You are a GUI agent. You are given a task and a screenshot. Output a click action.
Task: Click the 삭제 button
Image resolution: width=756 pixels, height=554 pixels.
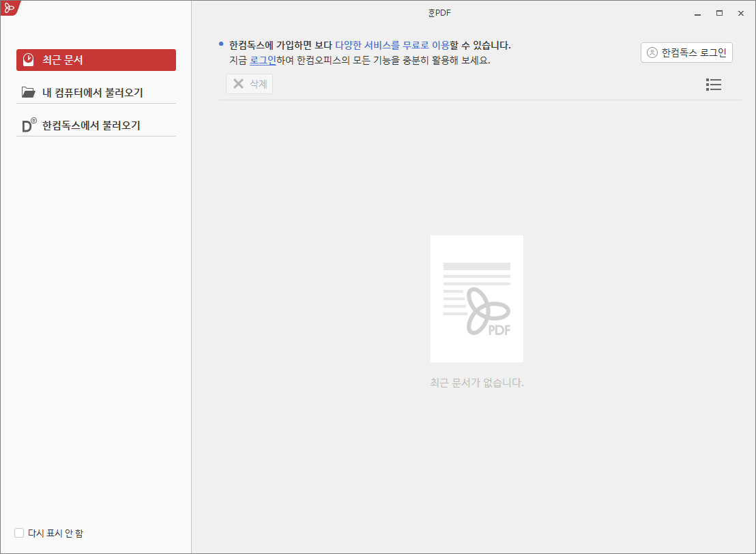249,84
